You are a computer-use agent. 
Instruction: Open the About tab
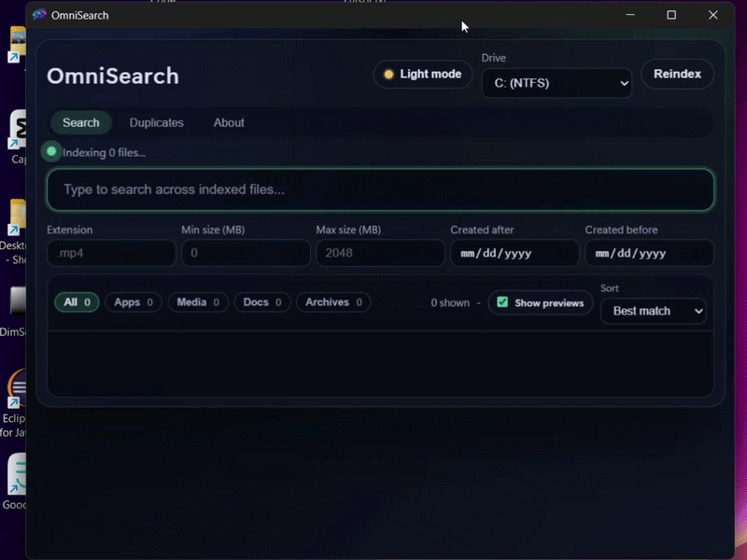(x=229, y=122)
